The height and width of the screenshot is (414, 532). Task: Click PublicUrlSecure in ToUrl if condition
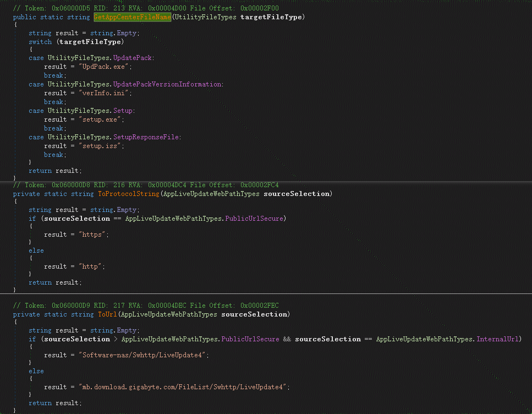click(250, 339)
